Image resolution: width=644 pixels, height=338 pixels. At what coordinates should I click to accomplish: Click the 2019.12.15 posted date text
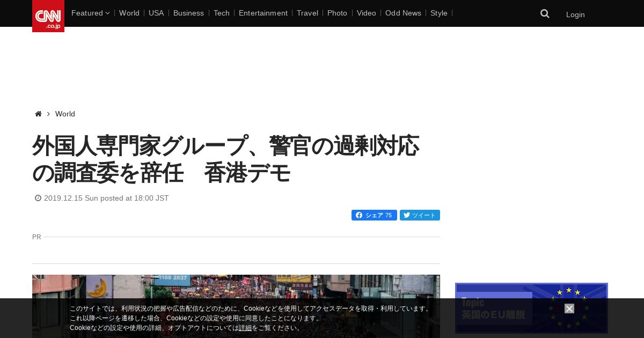pos(106,198)
